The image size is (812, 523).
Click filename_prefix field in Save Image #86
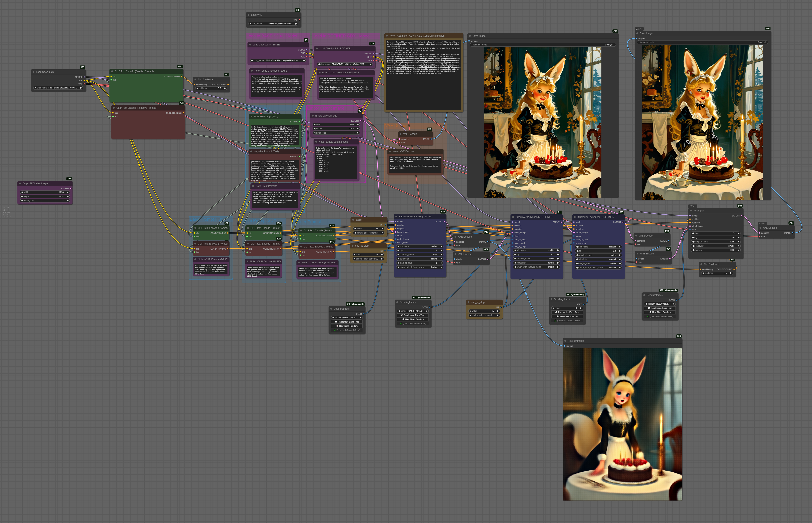pyautogui.click(x=702, y=42)
